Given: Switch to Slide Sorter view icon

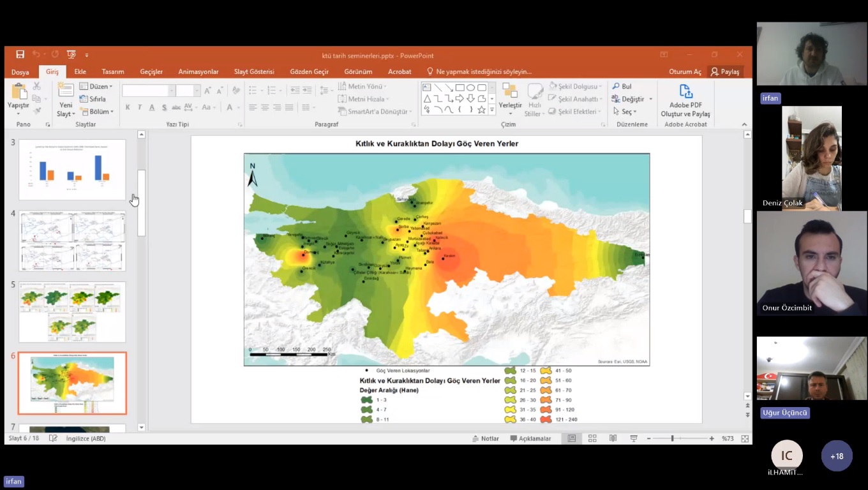Looking at the screenshot, I should (x=592, y=438).
